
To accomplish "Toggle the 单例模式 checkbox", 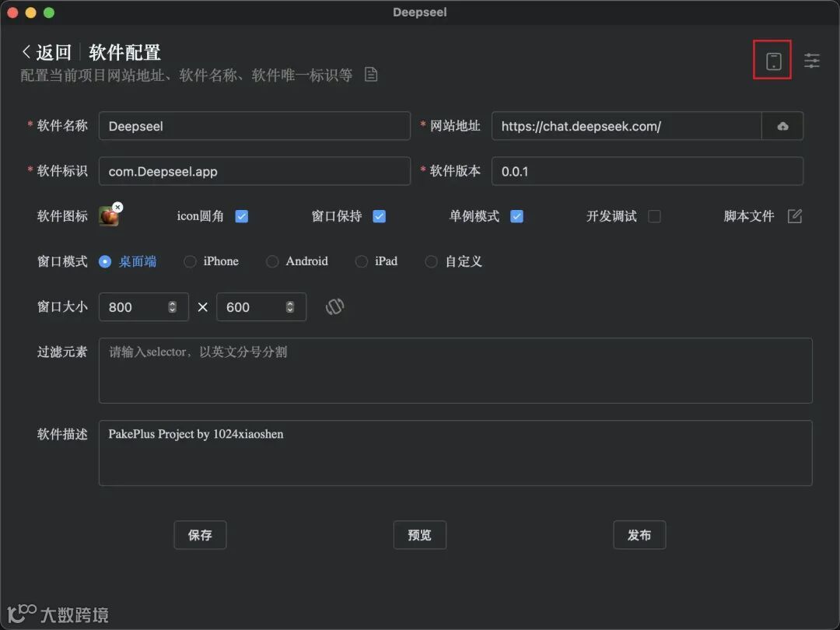I will [x=516, y=216].
